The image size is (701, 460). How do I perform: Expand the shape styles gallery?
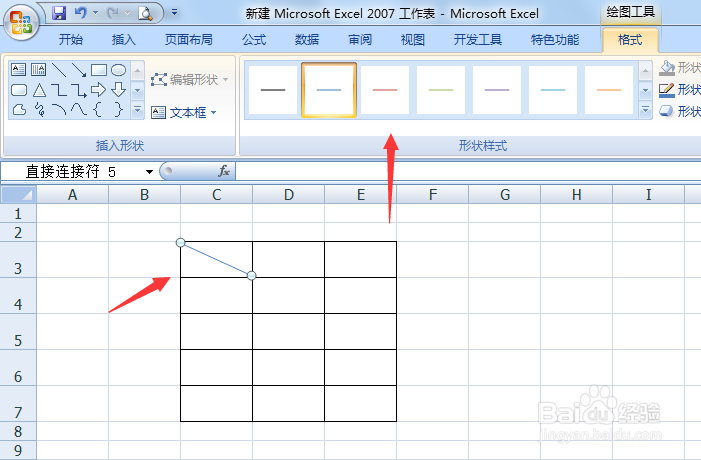[645, 110]
